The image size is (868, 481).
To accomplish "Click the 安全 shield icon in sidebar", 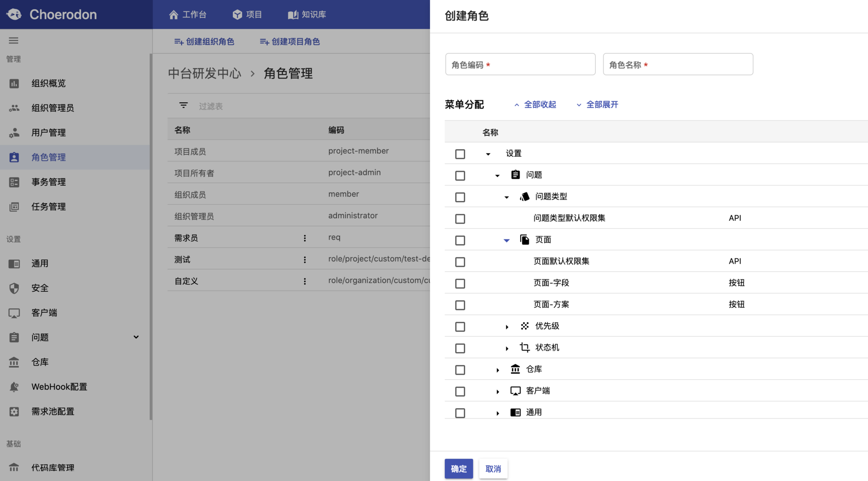I will coord(14,288).
